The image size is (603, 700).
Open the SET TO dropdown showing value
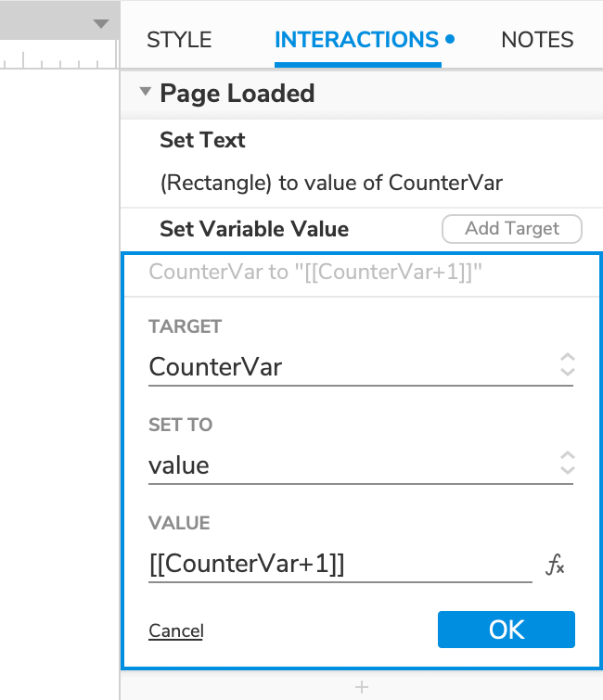353,465
